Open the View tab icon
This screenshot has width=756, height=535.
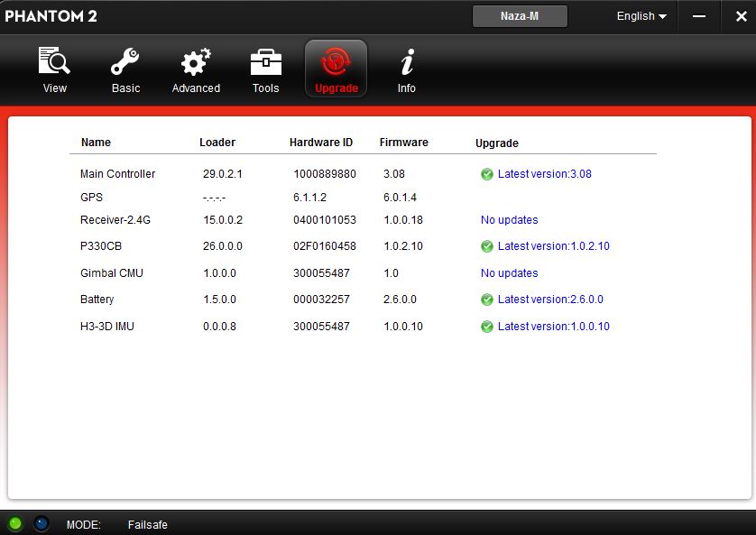click(54, 63)
